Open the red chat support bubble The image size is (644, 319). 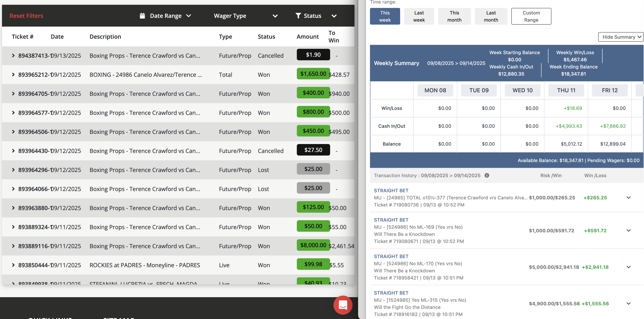tap(343, 305)
